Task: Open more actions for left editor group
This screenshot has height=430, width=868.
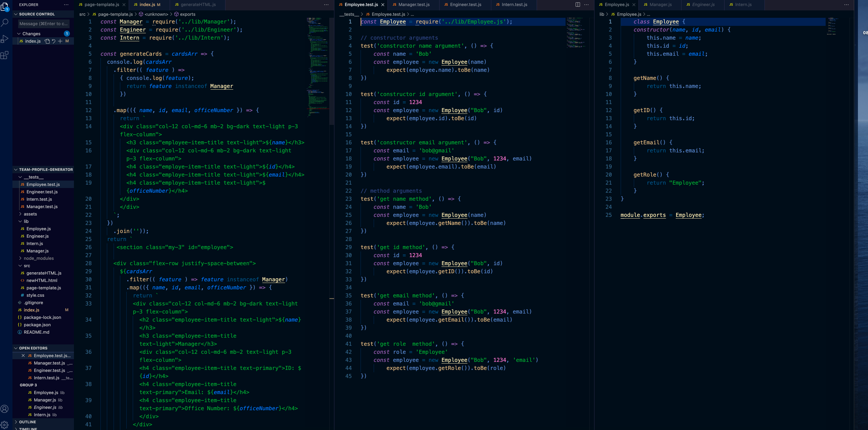Action: coord(326,5)
